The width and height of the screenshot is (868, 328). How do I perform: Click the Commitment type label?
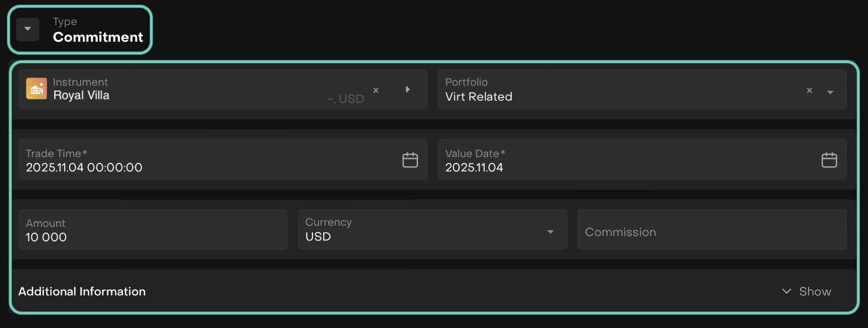[x=98, y=37]
